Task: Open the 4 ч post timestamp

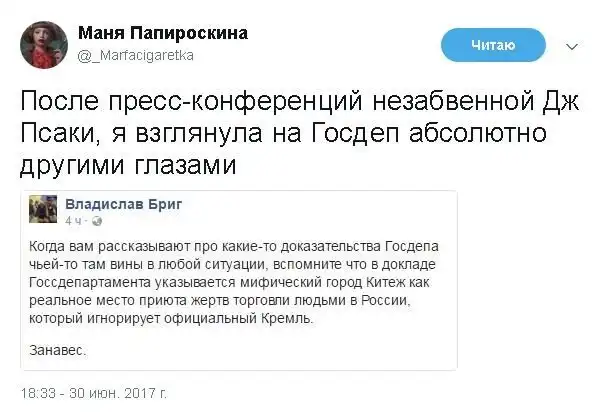Action: pyautogui.click(x=72, y=218)
